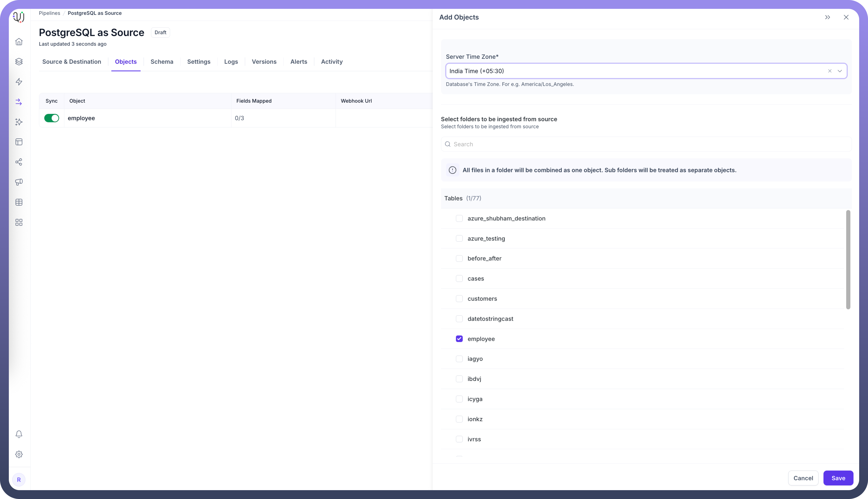Click the lightning bolt sidebar icon
The width and height of the screenshot is (868, 499).
point(19,82)
